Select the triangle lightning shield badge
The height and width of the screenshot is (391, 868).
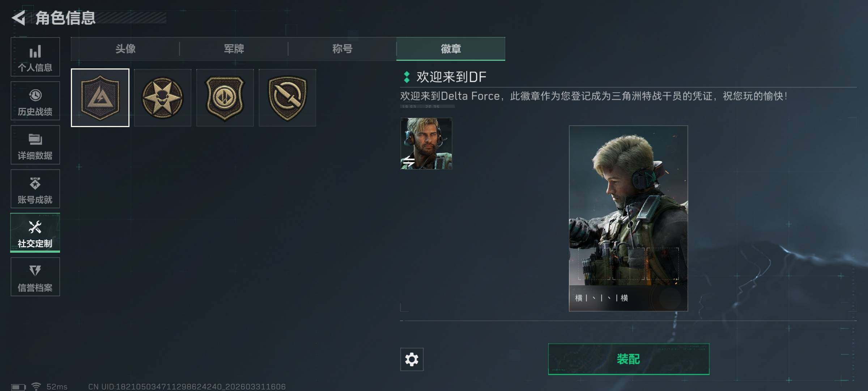click(x=100, y=98)
